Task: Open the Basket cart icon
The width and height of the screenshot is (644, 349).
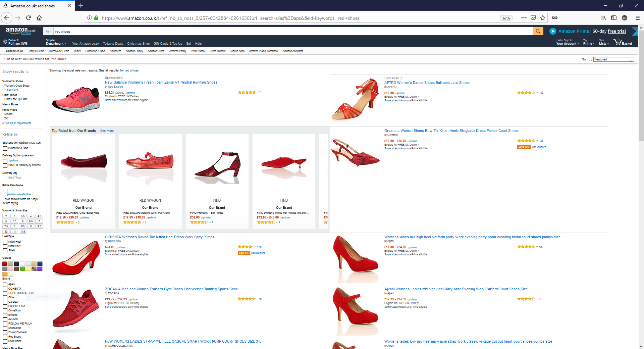Action: (x=623, y=42)
